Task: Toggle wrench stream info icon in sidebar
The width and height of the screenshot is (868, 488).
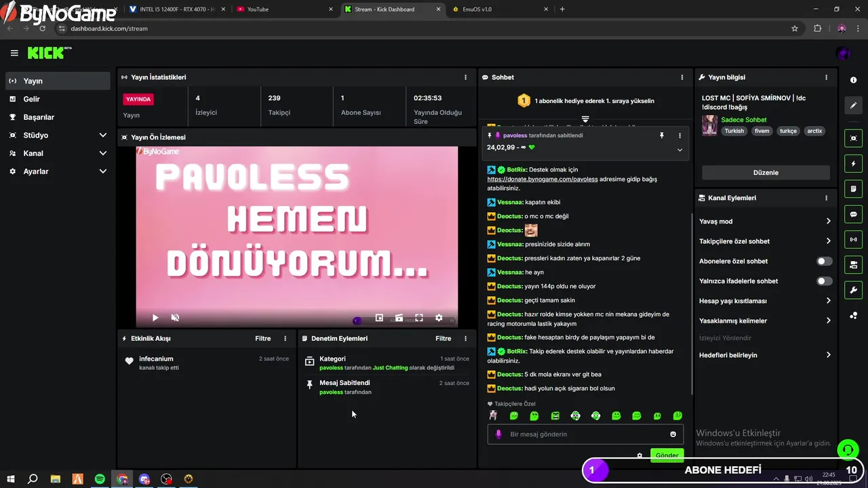Action: pos(853,290)
